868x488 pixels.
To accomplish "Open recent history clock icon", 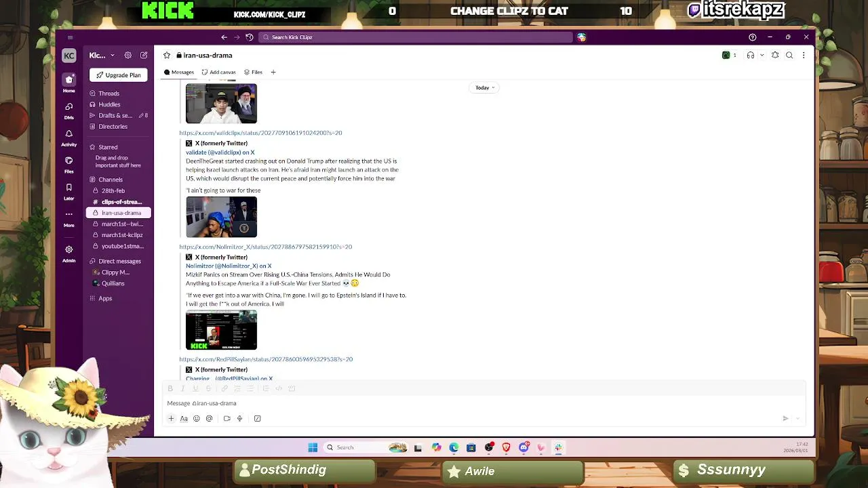I will [x=250, y=37].
